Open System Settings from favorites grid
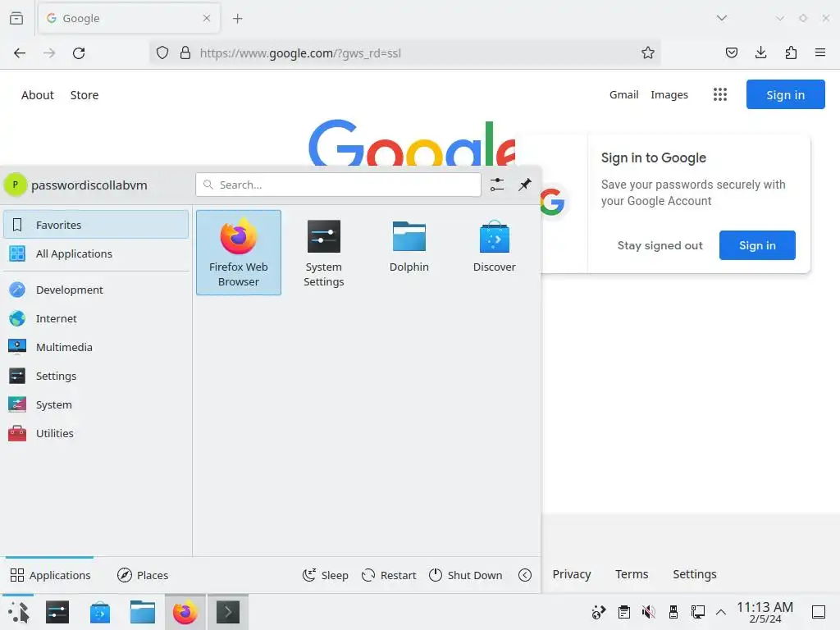Viewport: 840px width, 630px height. coord(323,253)
